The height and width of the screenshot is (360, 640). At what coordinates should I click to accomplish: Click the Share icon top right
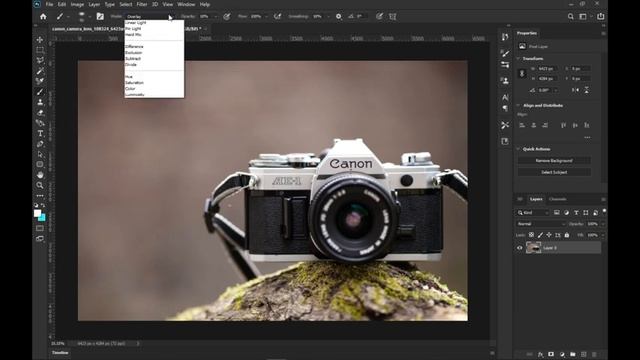point(600,16)
